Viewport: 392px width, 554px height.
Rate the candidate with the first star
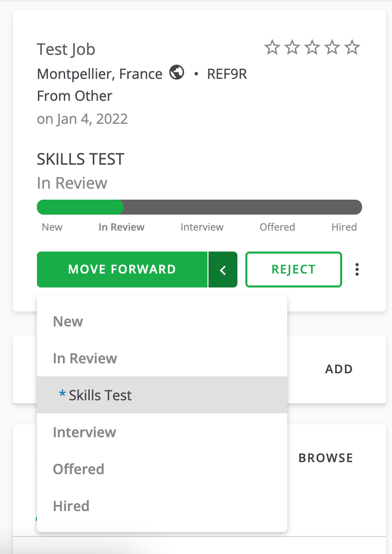click(272, 47)
